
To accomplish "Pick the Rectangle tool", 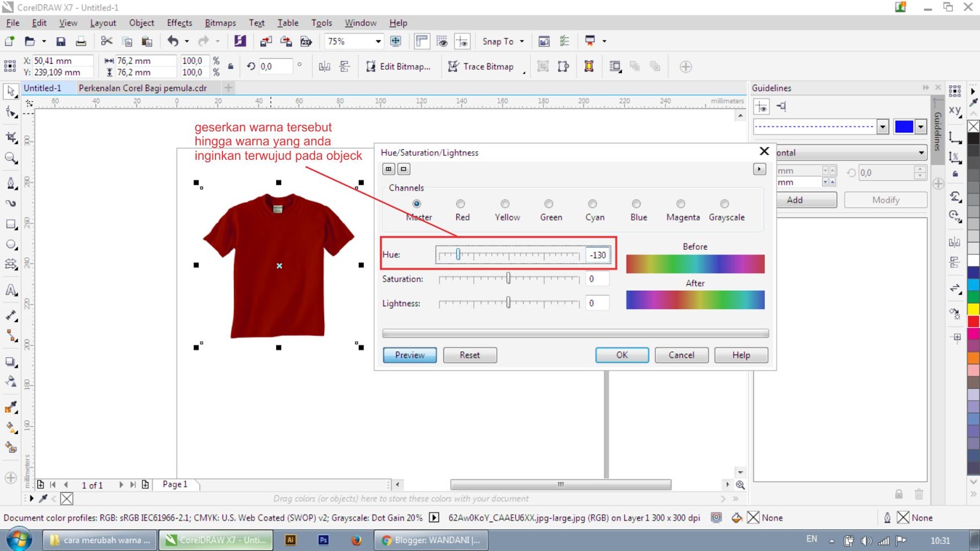I will tap(11, 225).
